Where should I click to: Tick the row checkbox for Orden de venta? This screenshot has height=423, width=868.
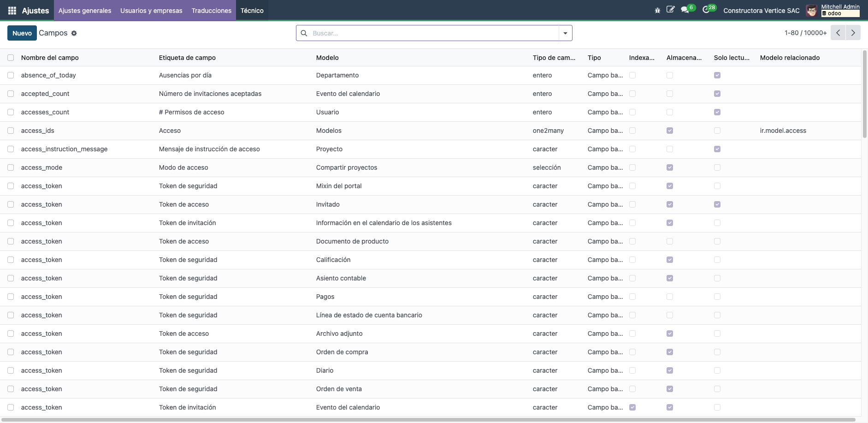pos(11,389)
